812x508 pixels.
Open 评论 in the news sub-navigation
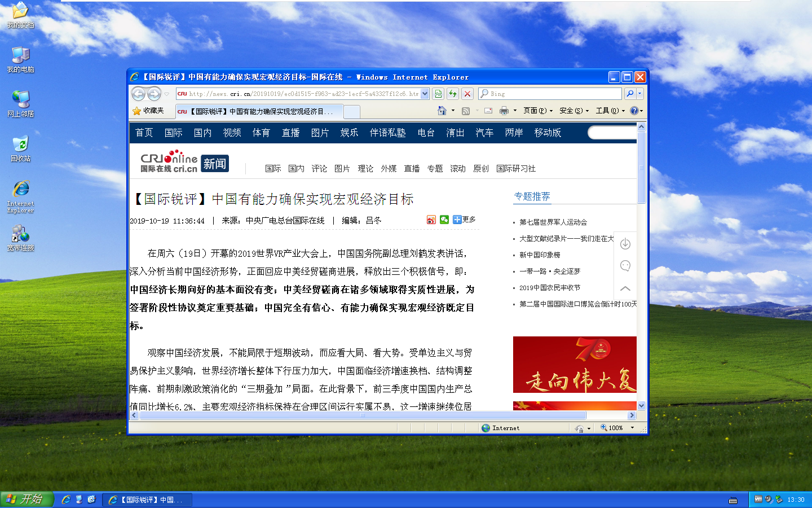pyautogui.click(x=319, y=169)
